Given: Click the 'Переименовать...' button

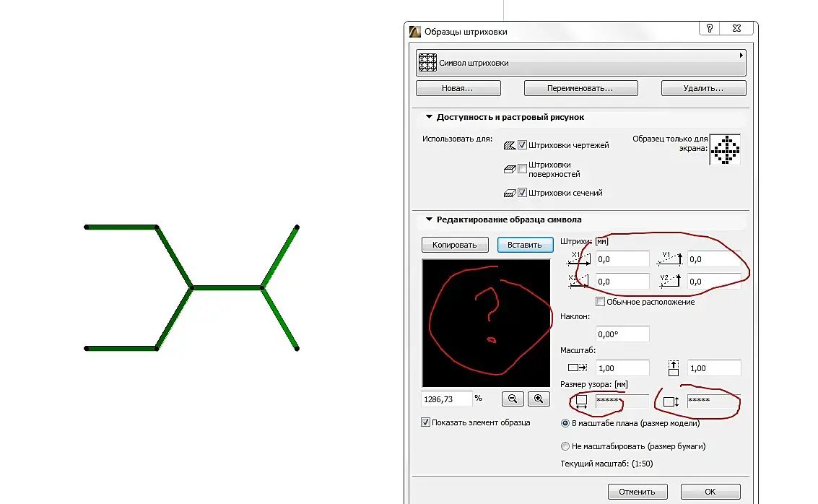Looking at the screenshot, I should click(580, 88).
